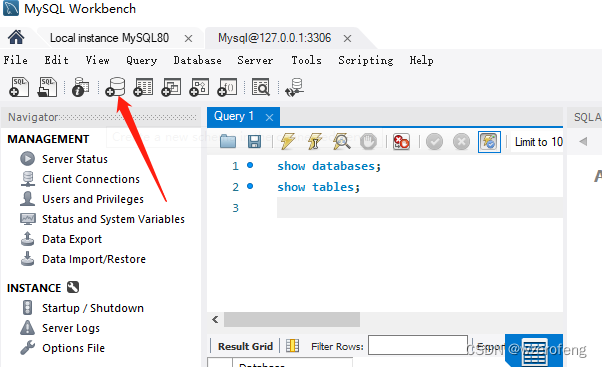Click the INSTANCE wrench icon
This screenshot has width=602, height=367.
tap(73, 287)
